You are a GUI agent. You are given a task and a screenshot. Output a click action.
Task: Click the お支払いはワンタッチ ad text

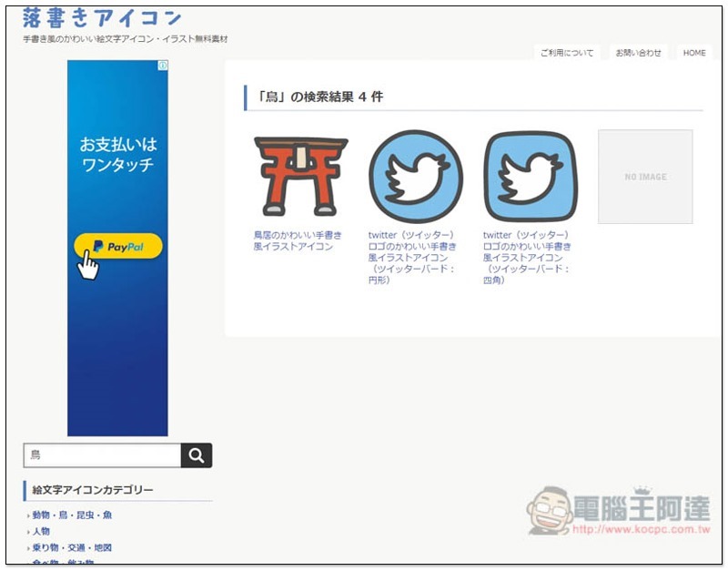click(118, 154)
